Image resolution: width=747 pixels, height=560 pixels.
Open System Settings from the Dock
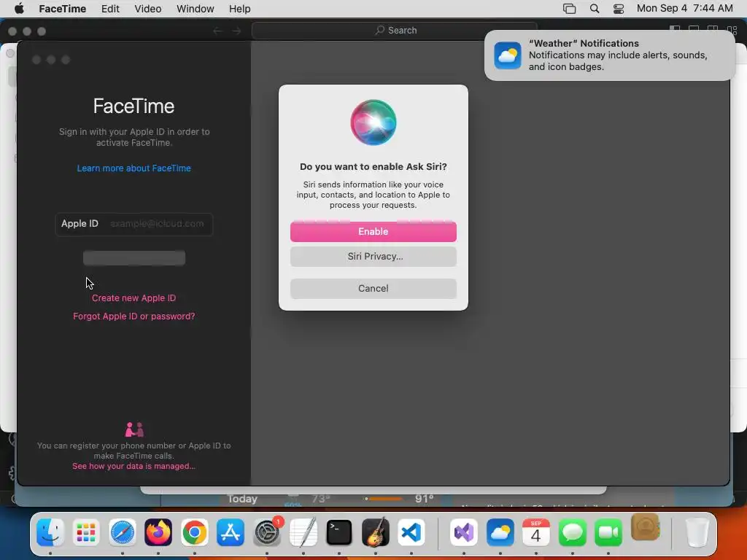[x=267, y=532]
